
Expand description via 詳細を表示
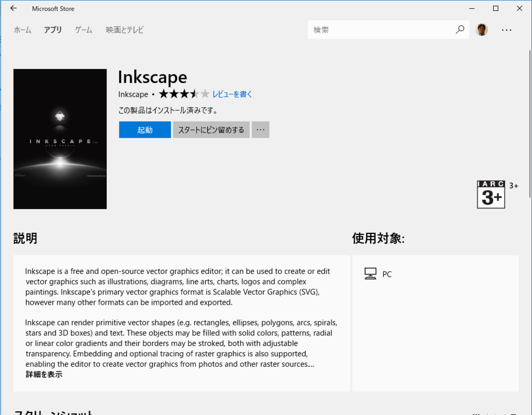click(x=44, y=374)
